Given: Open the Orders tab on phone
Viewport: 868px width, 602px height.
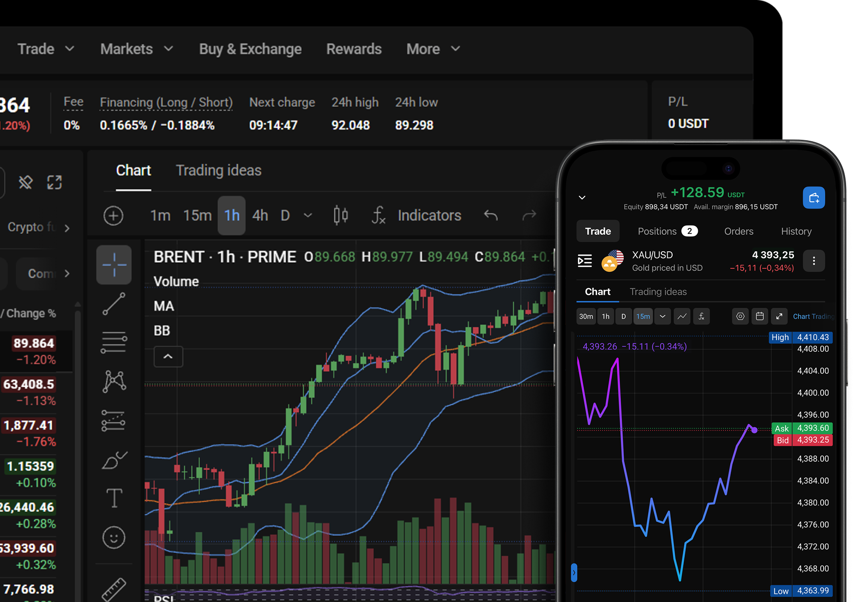Looking at the screenshot, I should (x=739, y=231).
